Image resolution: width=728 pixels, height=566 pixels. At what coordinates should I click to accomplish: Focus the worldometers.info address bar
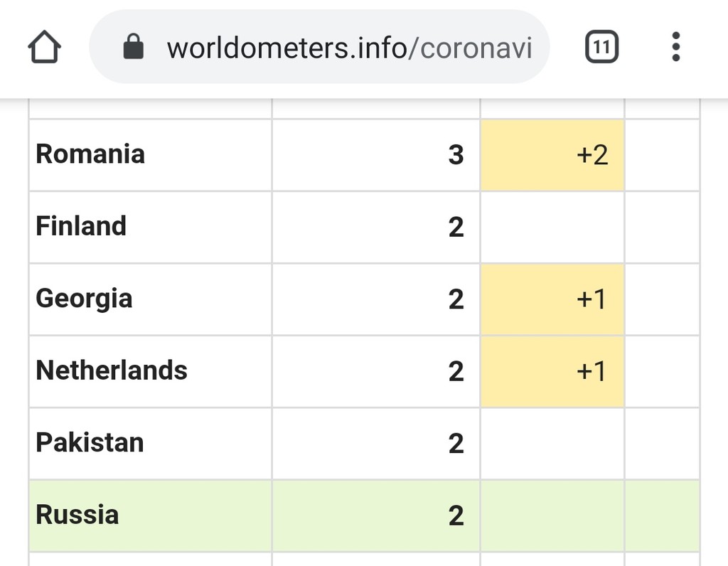click(x=319, y=46)
